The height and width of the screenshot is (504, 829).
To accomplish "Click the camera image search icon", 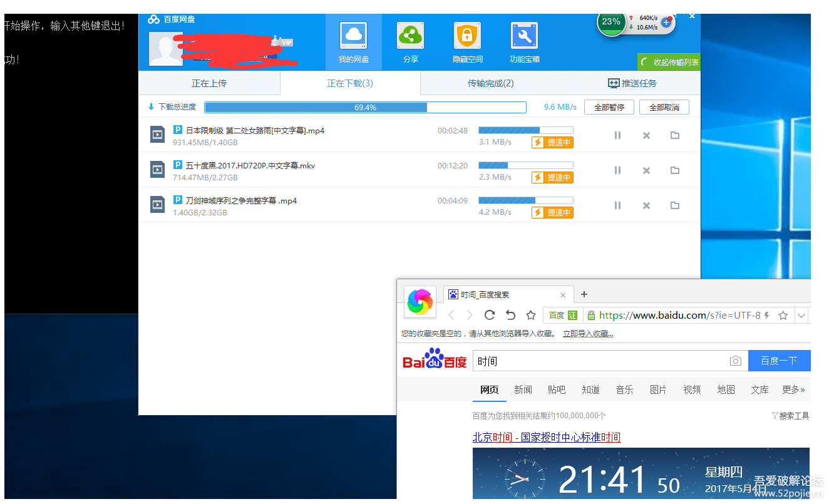I will 736,361.
